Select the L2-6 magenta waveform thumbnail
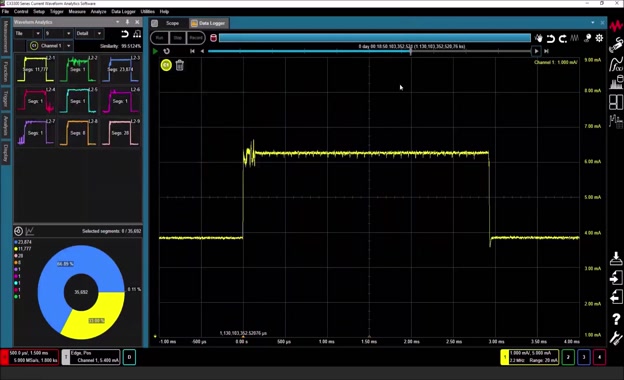The image size is (624, 380). point(121,101)
